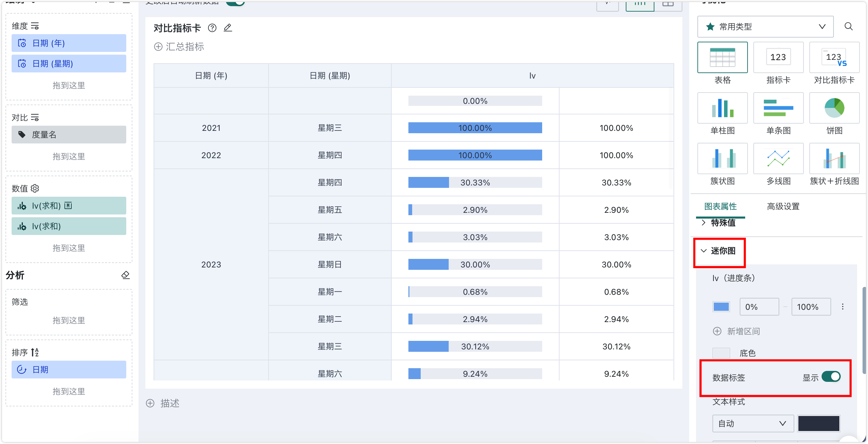This screenshot has height=444, width=868.
Task: Pick the 簇状+折线图 chart type
Action: coord(834,158)
